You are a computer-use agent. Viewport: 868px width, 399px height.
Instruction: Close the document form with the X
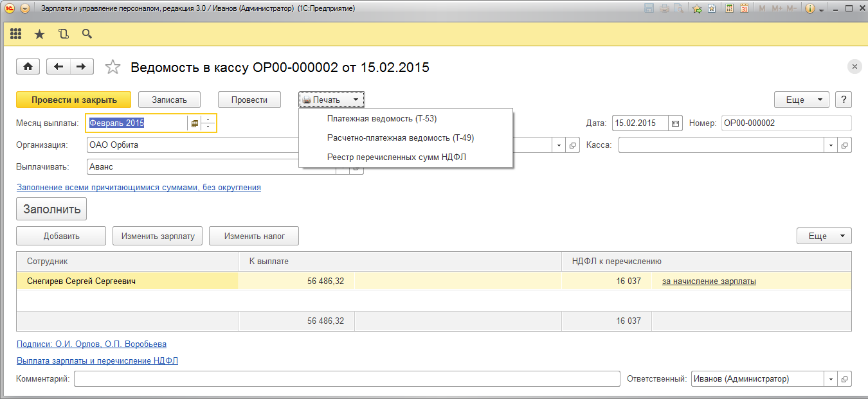click(854, 67)
